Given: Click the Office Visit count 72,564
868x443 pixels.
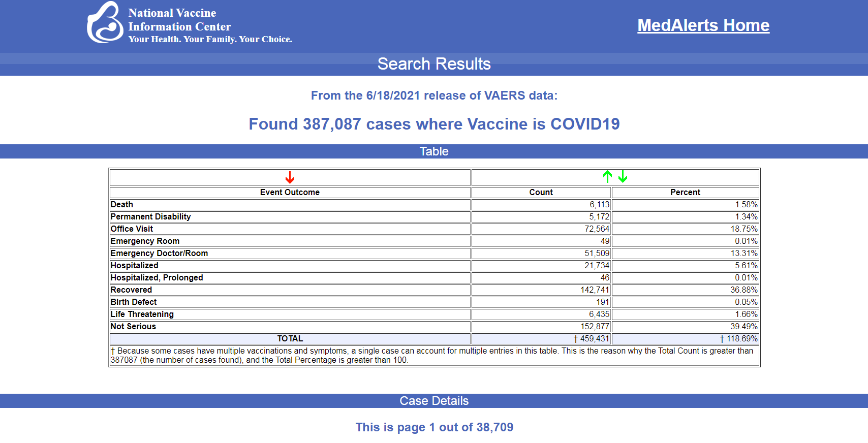Looking at the screenshot, I should click(x=597, y=229).
